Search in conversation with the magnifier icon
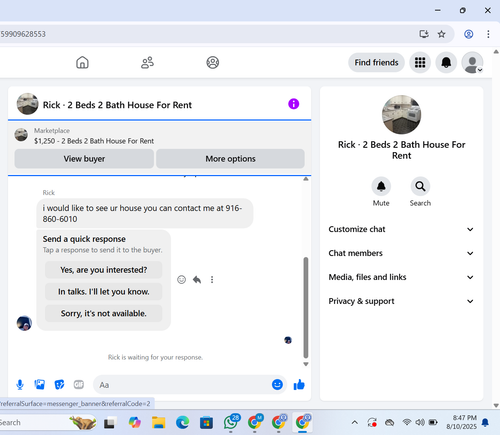The image size is (500, 435). [x=420, y=186]
